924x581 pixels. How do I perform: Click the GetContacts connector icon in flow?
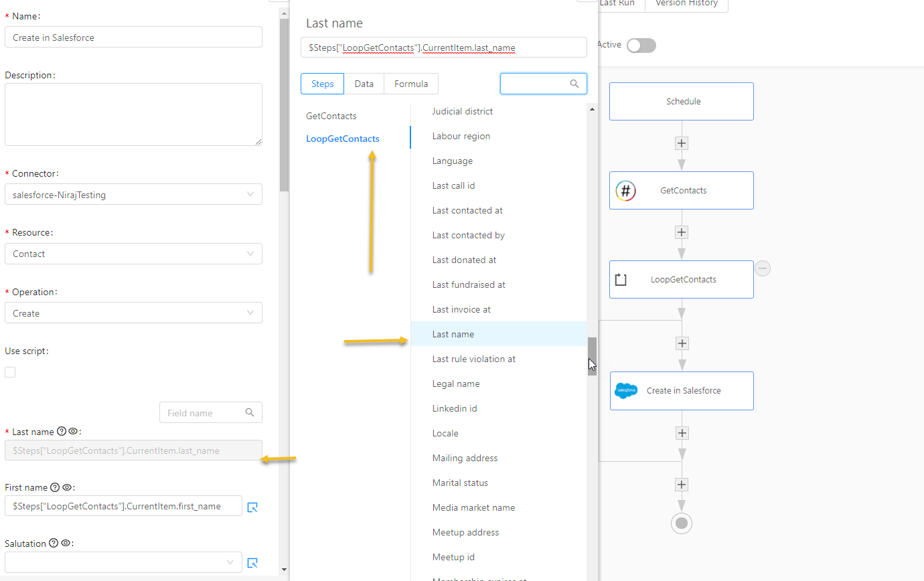click(x=625, y=191)
